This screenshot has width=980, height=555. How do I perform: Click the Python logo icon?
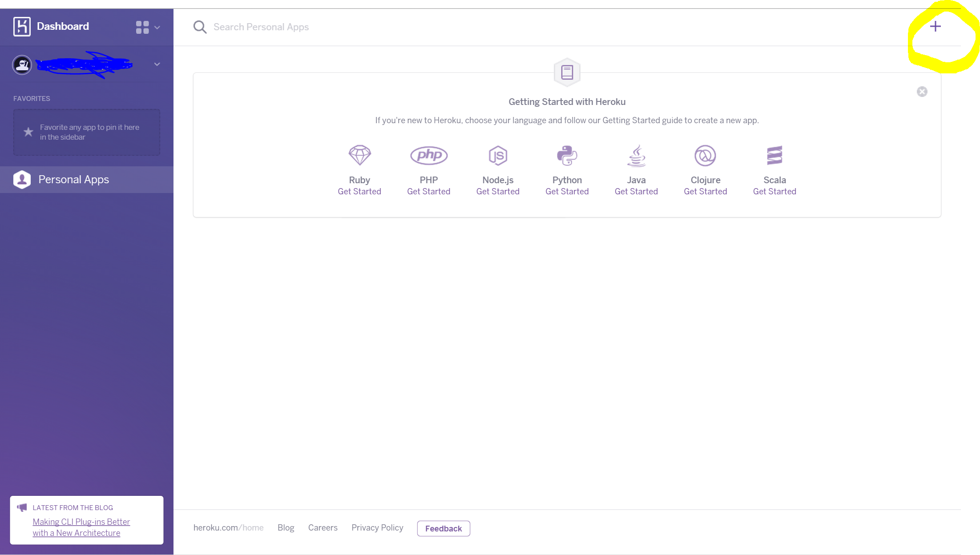[567, 155]
